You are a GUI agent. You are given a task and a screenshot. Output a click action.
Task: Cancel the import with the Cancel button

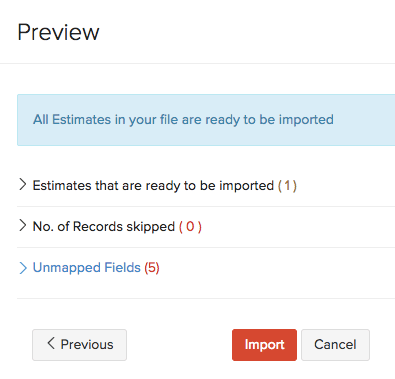pos(335,345)
